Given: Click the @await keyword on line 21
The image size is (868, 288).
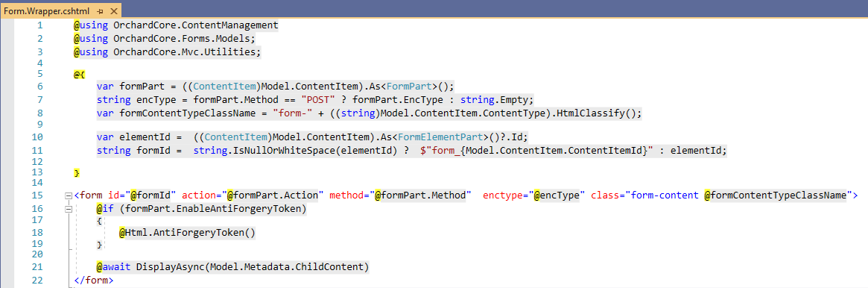Looking at the screenshot, I should pyautogui.click(x=113, y=267).
